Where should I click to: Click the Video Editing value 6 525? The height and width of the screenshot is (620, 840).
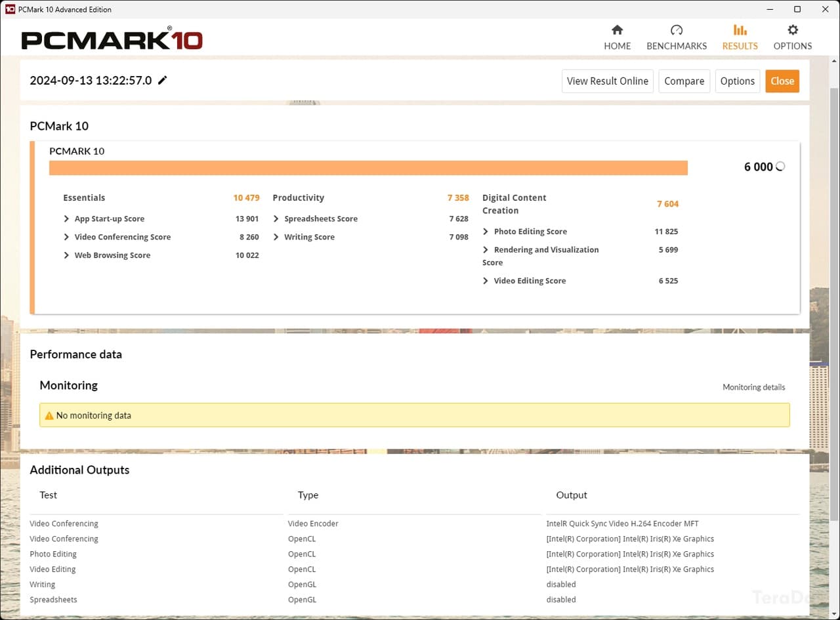668,281
